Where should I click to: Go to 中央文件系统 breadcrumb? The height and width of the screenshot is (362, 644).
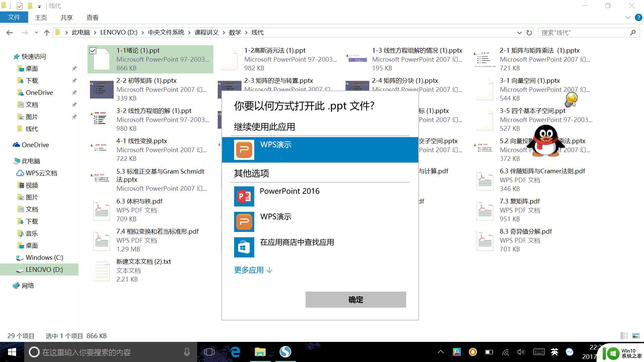click(166, 33)
